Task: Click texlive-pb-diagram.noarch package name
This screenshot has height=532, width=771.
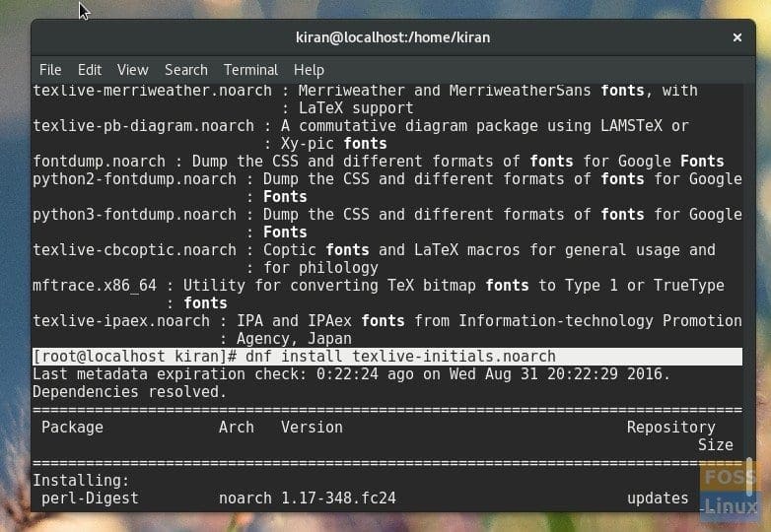Action: [143, 126]
